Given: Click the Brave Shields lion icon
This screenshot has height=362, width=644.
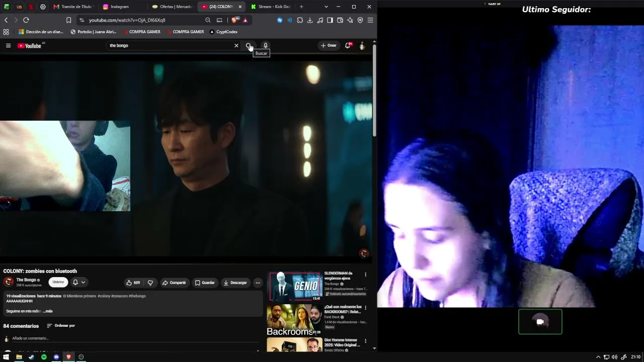Looking at the screenshot, I should [235, 20].
